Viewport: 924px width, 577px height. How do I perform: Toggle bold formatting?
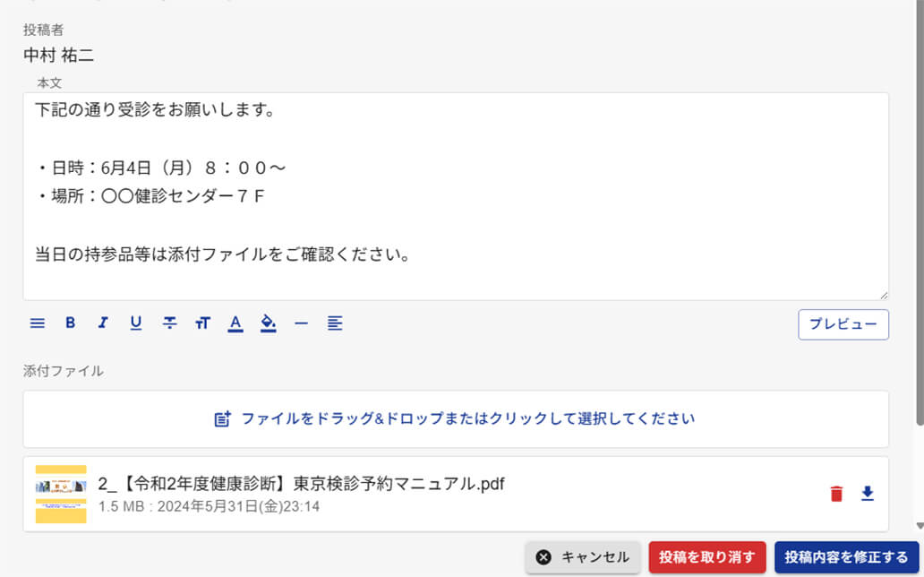point(70,323)
